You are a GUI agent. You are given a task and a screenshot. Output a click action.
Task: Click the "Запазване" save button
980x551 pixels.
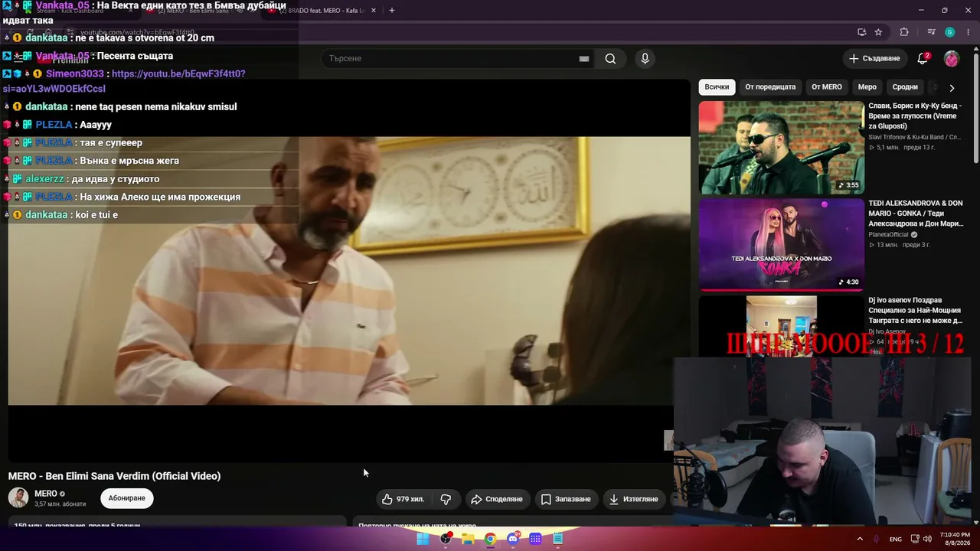566,499
